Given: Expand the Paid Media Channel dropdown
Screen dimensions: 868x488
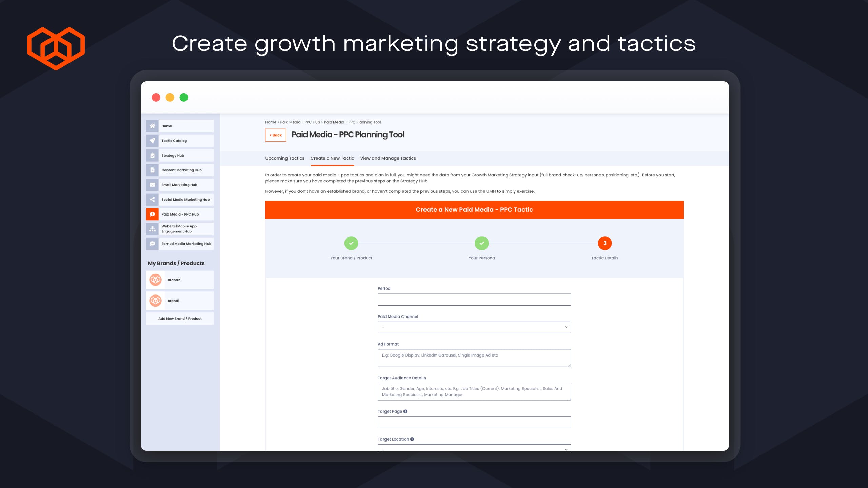Looking at the screenshot, I should coord(474,327).
